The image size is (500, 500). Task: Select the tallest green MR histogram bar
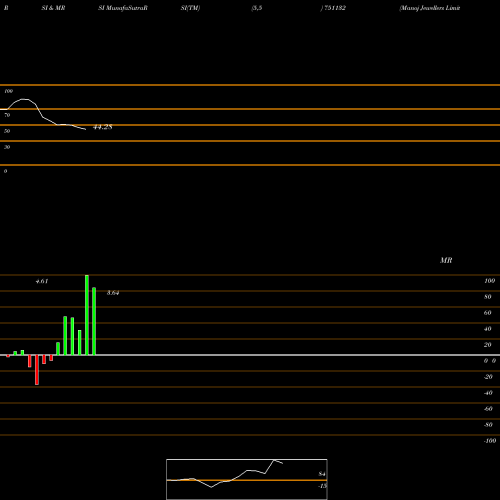[x=87, y=315]
